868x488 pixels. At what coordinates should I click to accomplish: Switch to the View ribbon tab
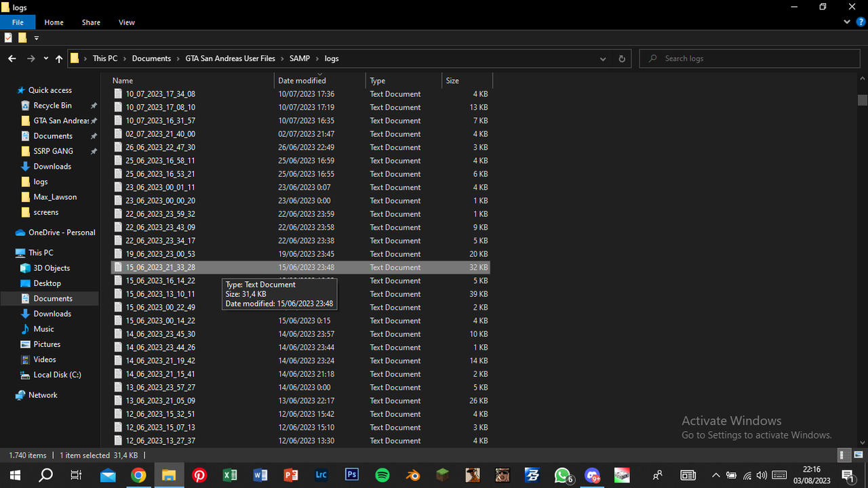pyautogui.click(x=127, y=22)
